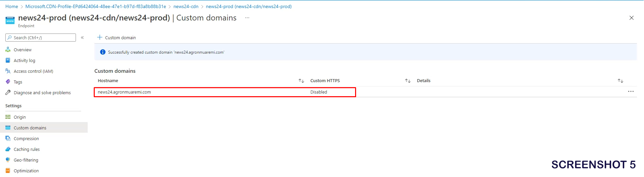The width and height of the screenshot is (644, 177).
Task: Open the Origin settings menu item
Action: (20, 117)
